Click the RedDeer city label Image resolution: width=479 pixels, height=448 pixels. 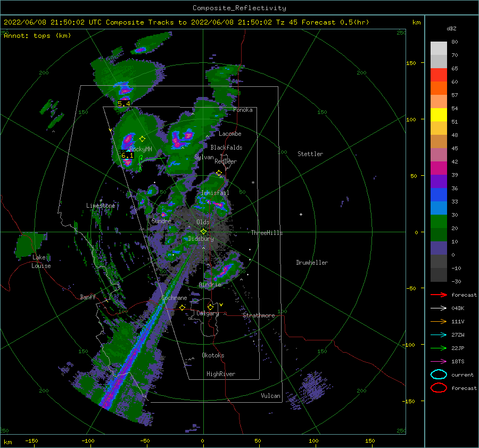pos(226,161)
